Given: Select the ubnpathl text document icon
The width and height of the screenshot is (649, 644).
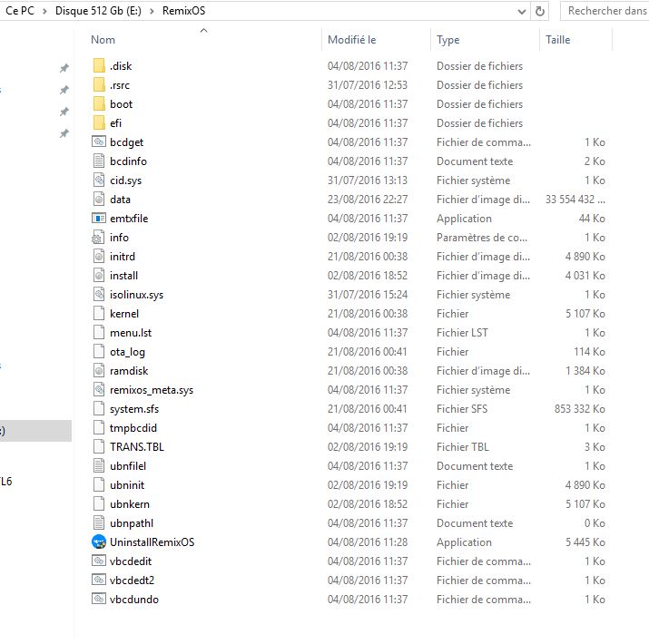Looking at the screenshot, I should coord(99,522).
